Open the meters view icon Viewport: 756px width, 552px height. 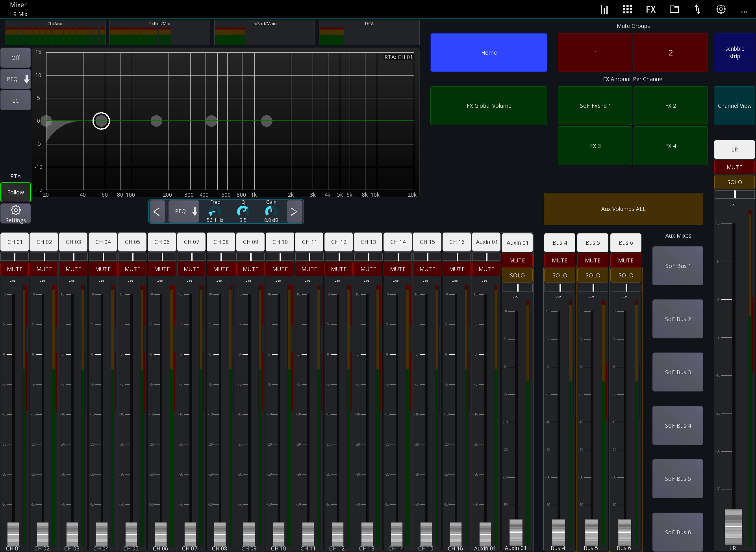pyautogui.click(x=604, y=9)
